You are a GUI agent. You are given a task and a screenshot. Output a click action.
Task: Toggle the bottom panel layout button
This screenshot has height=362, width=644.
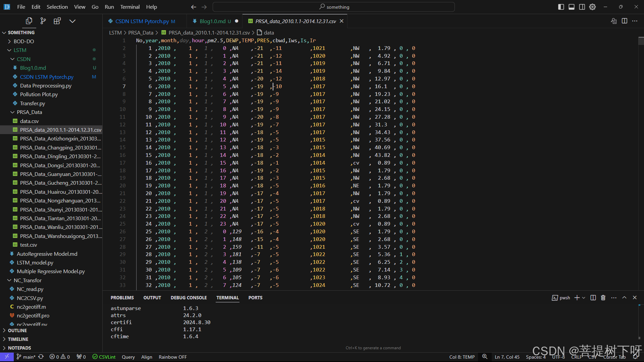point(571,7)
